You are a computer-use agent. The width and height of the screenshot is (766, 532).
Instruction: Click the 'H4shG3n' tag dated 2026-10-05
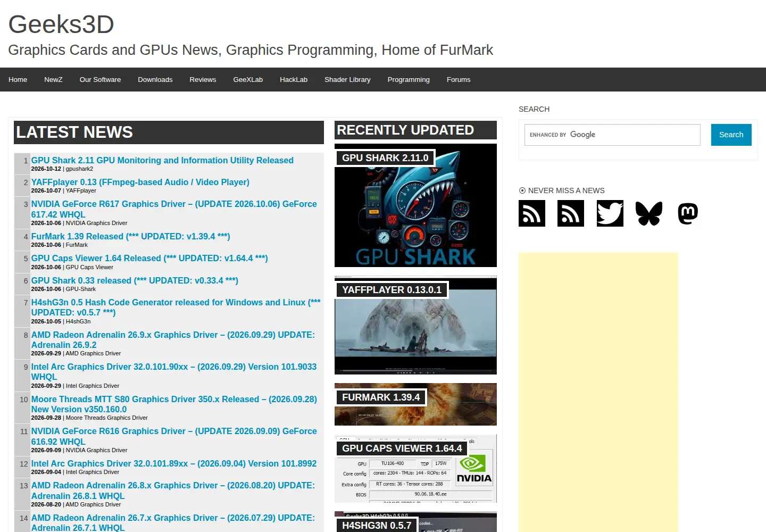(x=78, y=321)
